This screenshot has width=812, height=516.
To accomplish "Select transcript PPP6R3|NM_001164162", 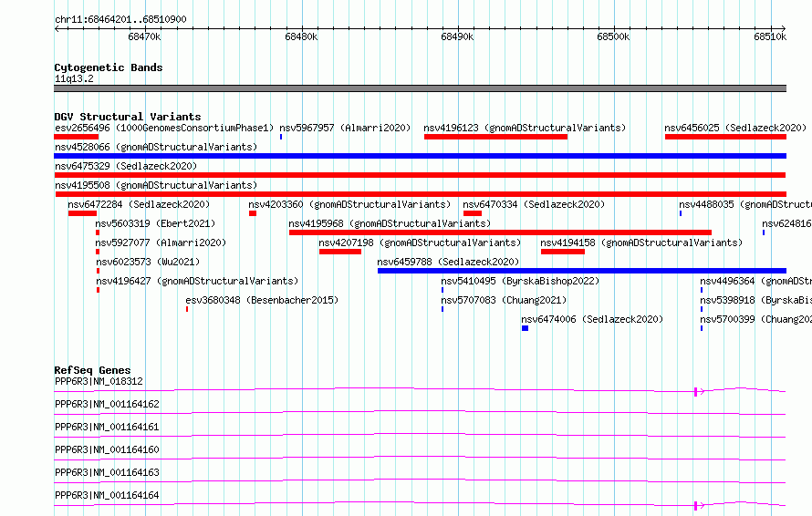I will click(107, 404).
